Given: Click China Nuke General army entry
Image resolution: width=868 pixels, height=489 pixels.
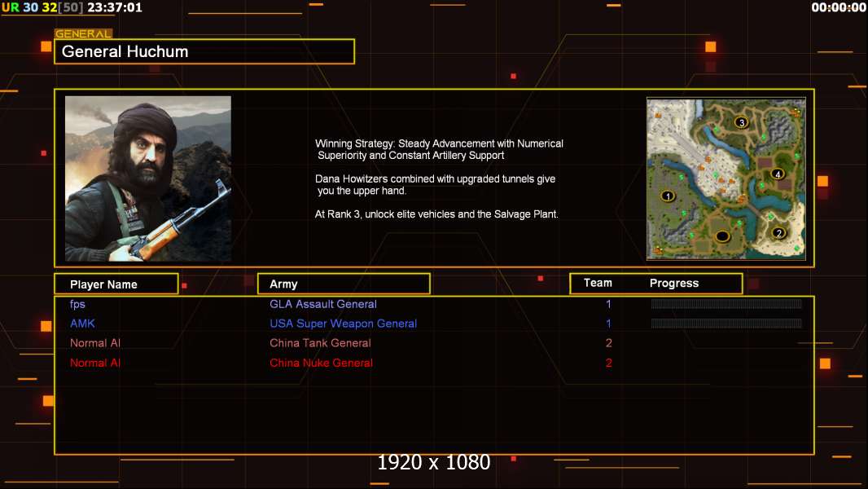Looking at the screenshot, I should click(x=321, y=363).
